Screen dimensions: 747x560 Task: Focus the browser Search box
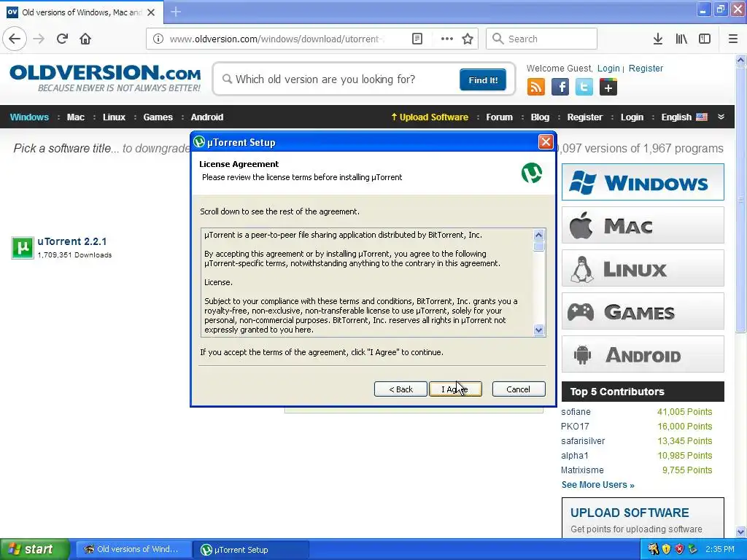point(541,39)
